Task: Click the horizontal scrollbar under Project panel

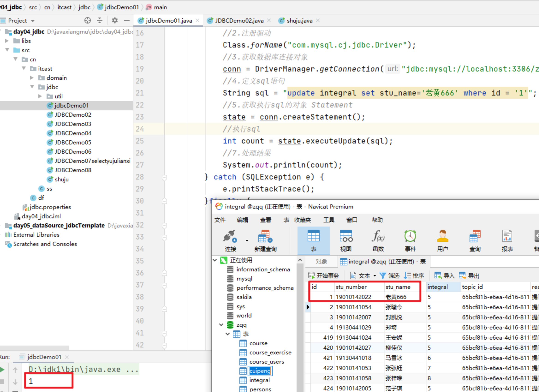Action: [x=34, y=348]
